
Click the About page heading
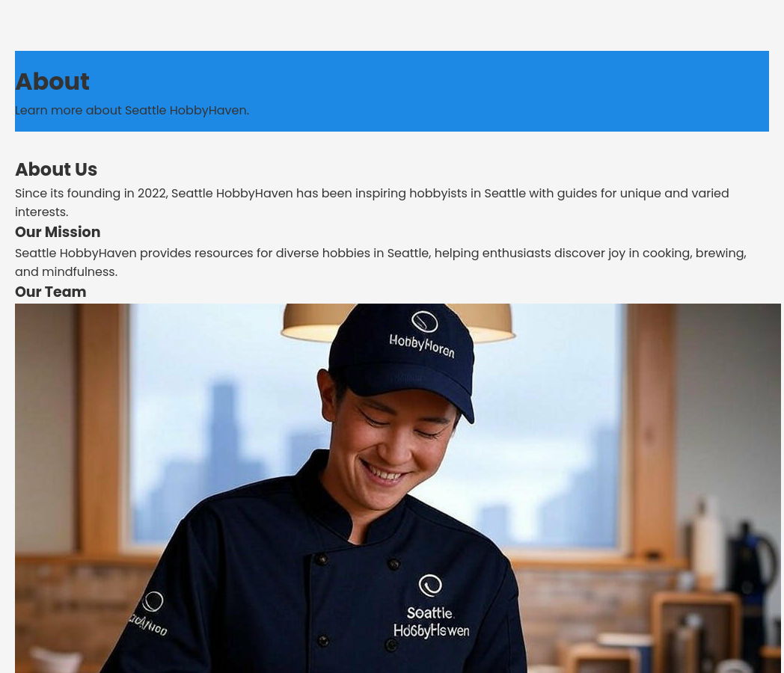(x=52, y=82)
